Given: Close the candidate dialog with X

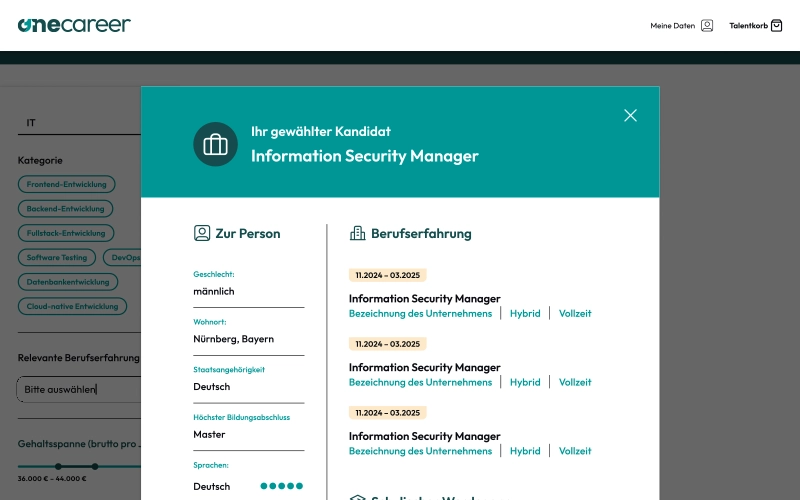Looking at the screenshot, I should coord(630,116).
